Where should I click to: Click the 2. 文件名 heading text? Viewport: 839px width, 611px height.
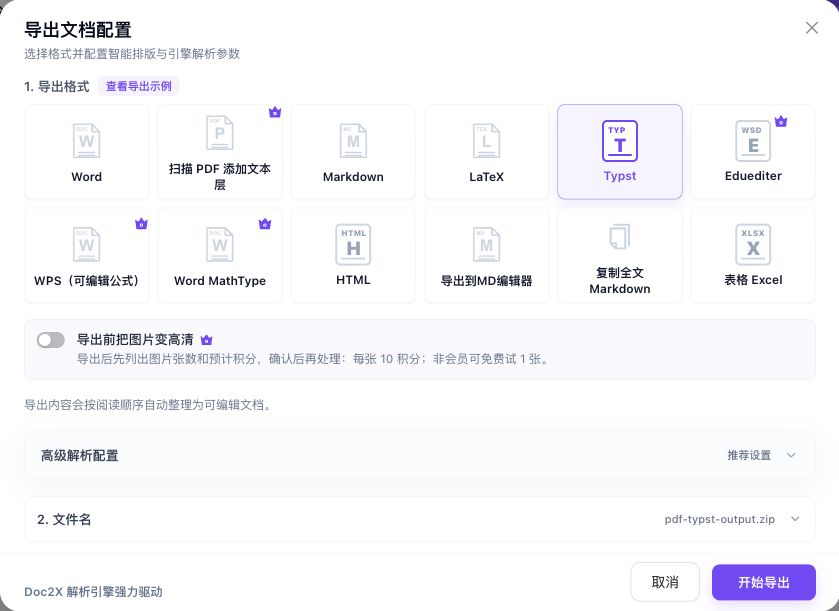coord(64,519)
